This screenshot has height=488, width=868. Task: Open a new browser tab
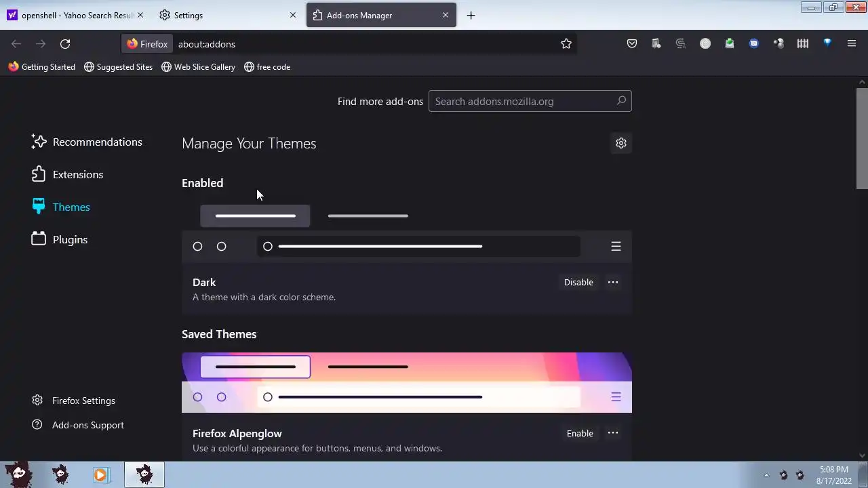click(471, 15)
